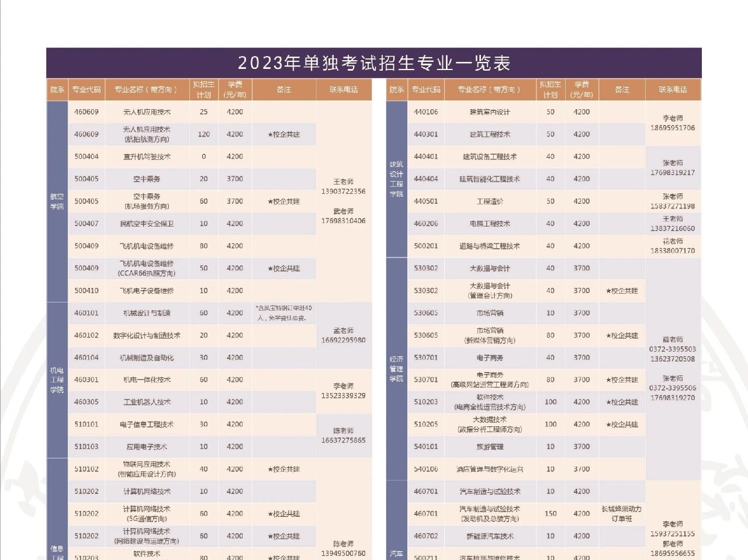Click major name 建筑室内设计

coord(490,112)
